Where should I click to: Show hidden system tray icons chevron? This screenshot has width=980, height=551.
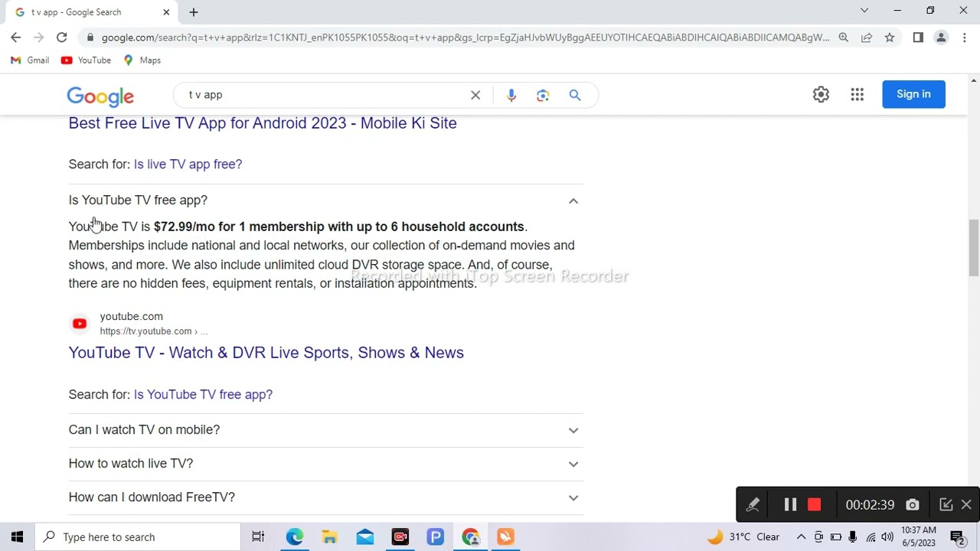pos(801,537)
